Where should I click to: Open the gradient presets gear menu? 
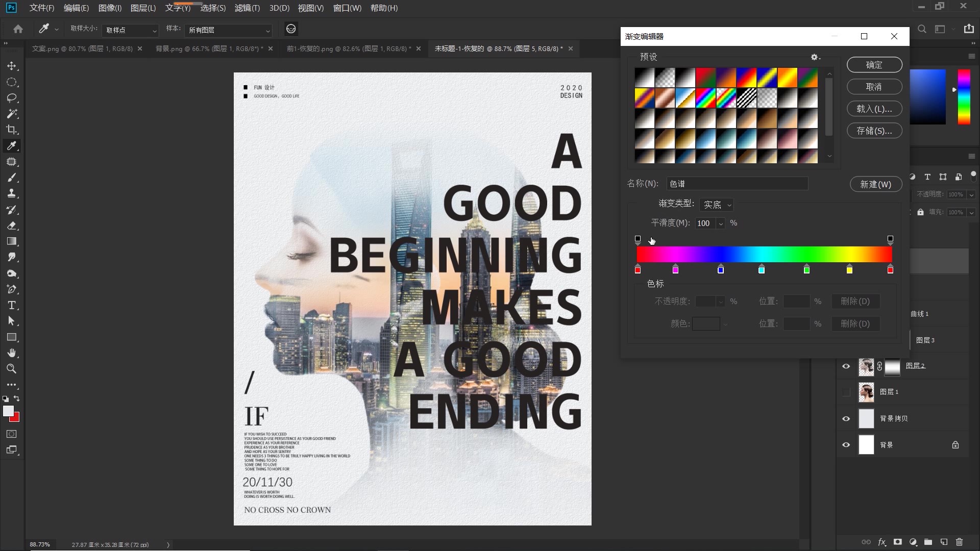pyautogui.click(x=815, y=57)
